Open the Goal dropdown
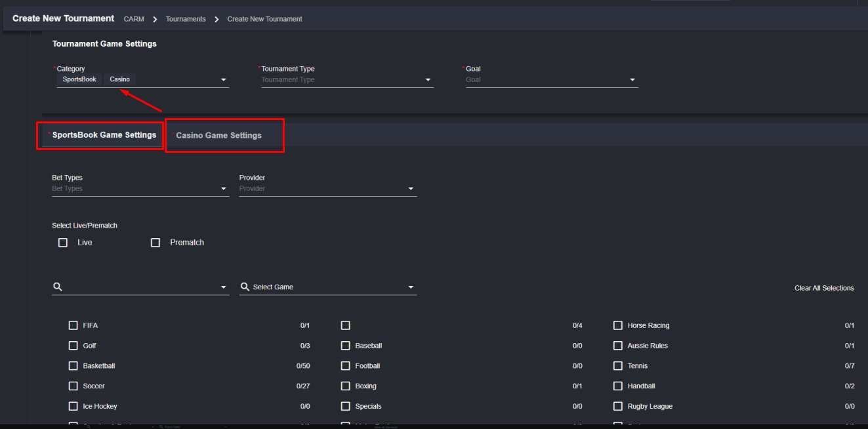868x429 pixels. pyautogui.click(x=632, y=80)
